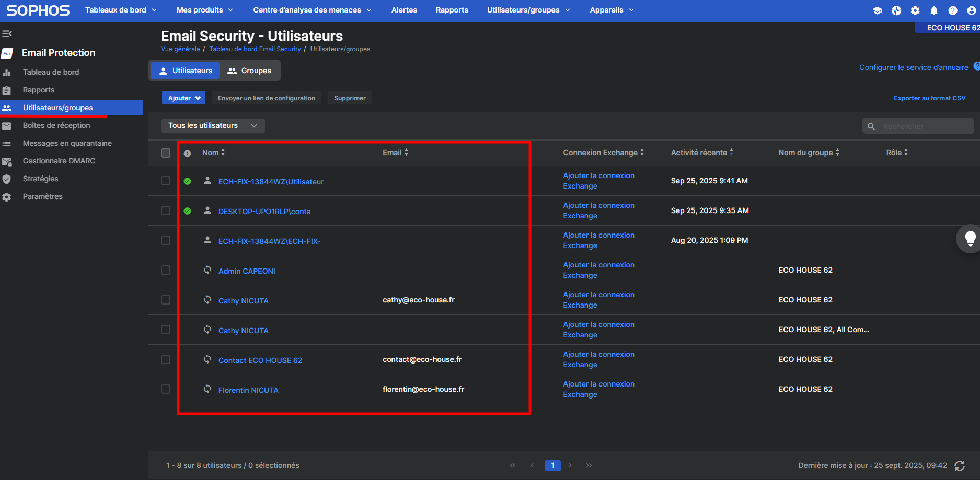Viewport: 980px width, 480px height.
Task: Click page number 1 in pagination
Action: point(552,465)
